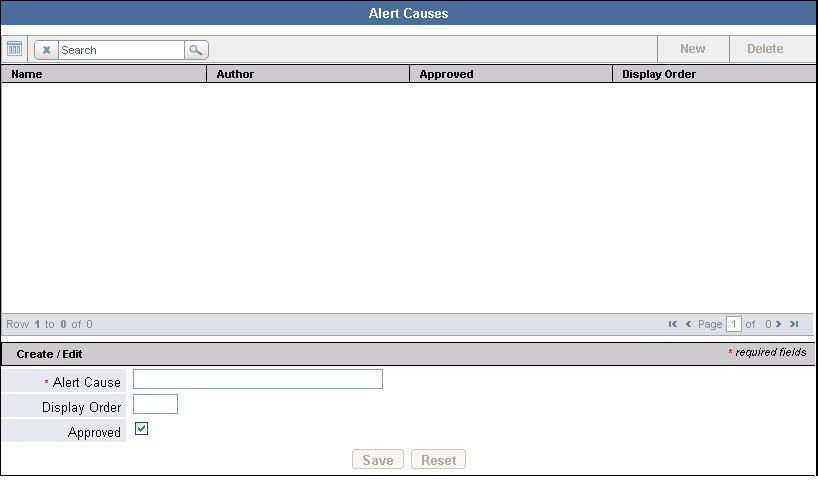This screenshot has height=495, width=818.
Task: Go to previous page arrow icon
Action: [x=689, y=324]
